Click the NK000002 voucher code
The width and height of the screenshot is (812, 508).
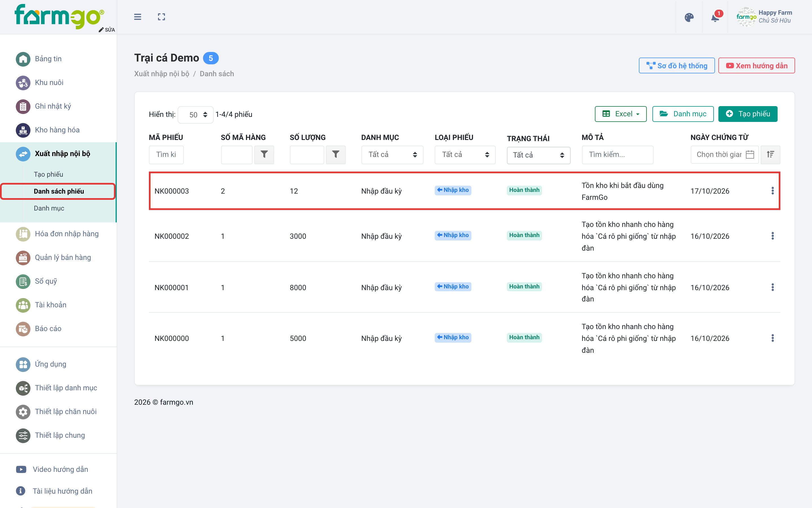pyautogui.click(x=171, y=236)
